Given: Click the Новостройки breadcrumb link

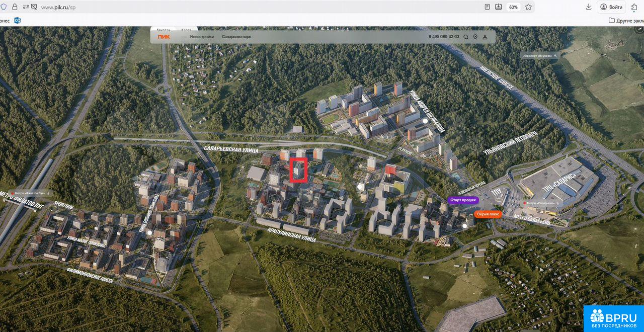Looking at the screenshot, I should click(202, 37).
